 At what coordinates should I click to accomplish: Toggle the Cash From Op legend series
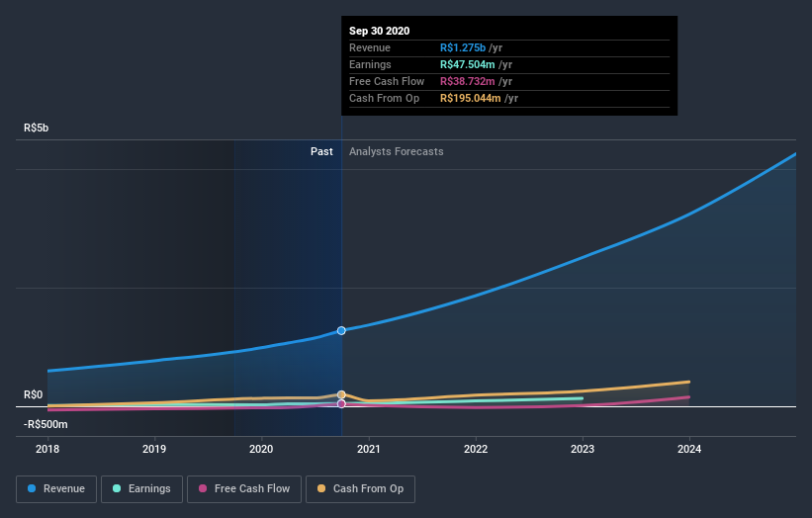(360, 489)
